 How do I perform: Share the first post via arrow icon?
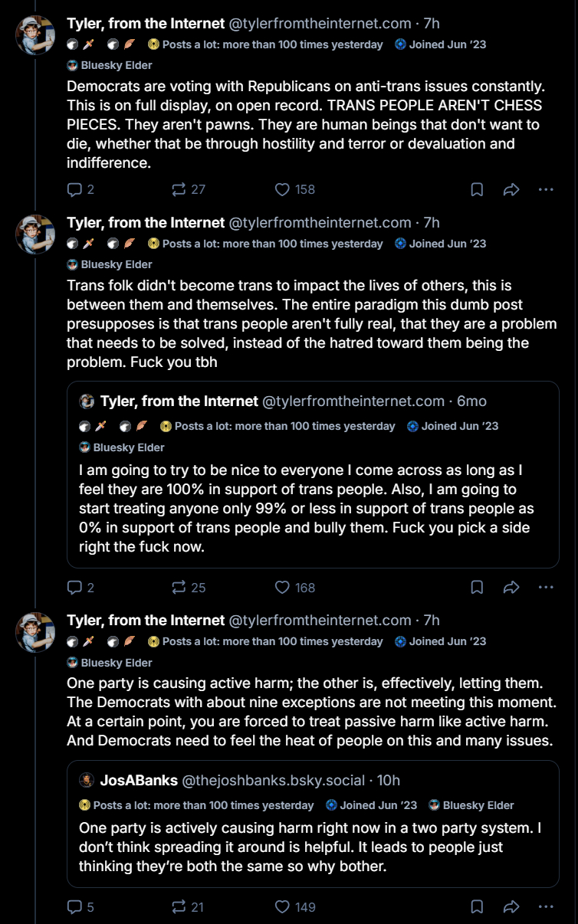pyautogui.click(x=511, y=189)
